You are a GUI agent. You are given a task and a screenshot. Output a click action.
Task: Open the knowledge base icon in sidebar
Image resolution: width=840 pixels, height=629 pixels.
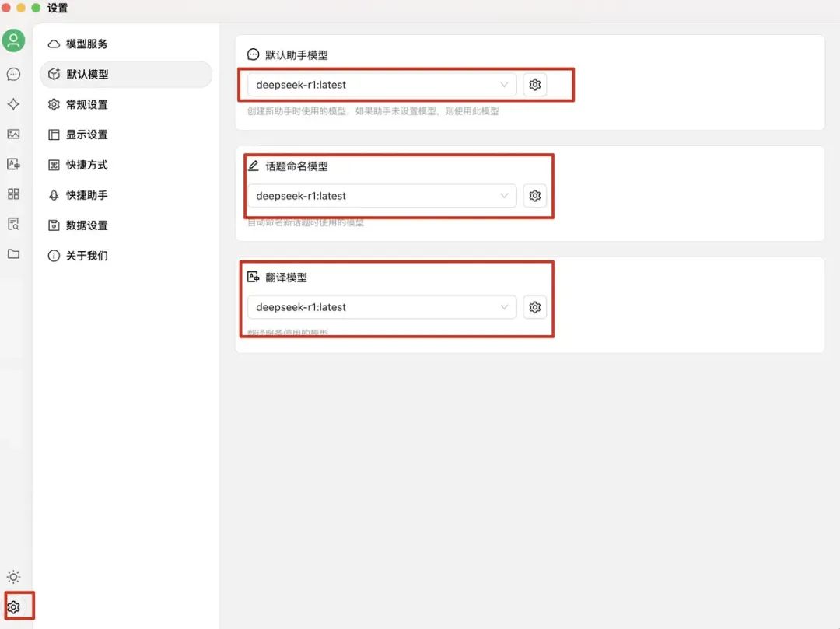click(x=13, y=224)
